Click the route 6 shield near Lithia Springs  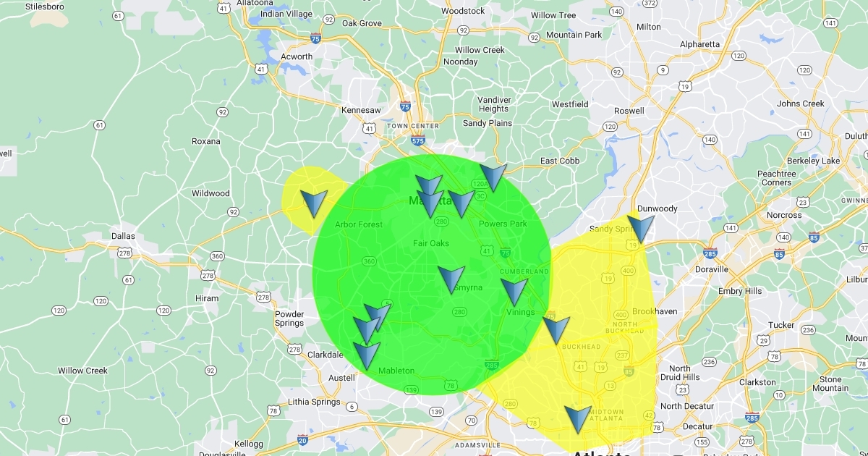[x=352, y=407]
